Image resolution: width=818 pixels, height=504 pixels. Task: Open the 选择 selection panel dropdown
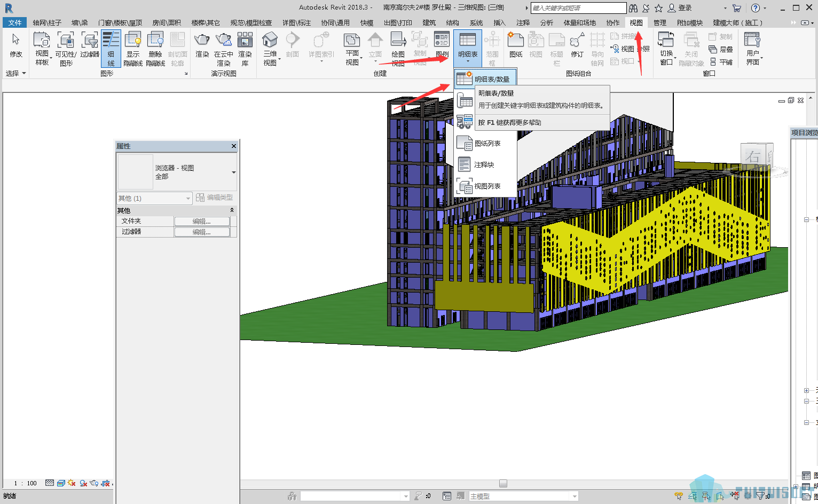(16, 73)
